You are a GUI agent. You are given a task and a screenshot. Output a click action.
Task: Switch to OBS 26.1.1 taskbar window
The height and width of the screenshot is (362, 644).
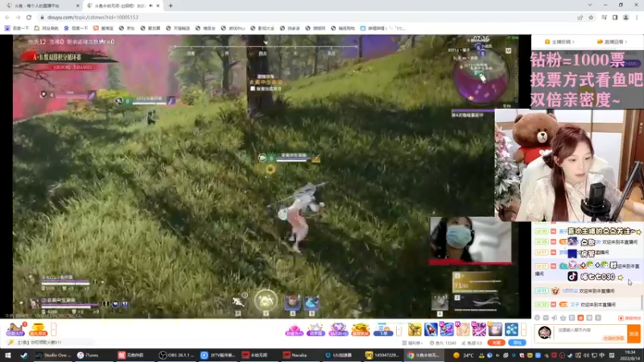pyautogui.click(x=176, y=356)
